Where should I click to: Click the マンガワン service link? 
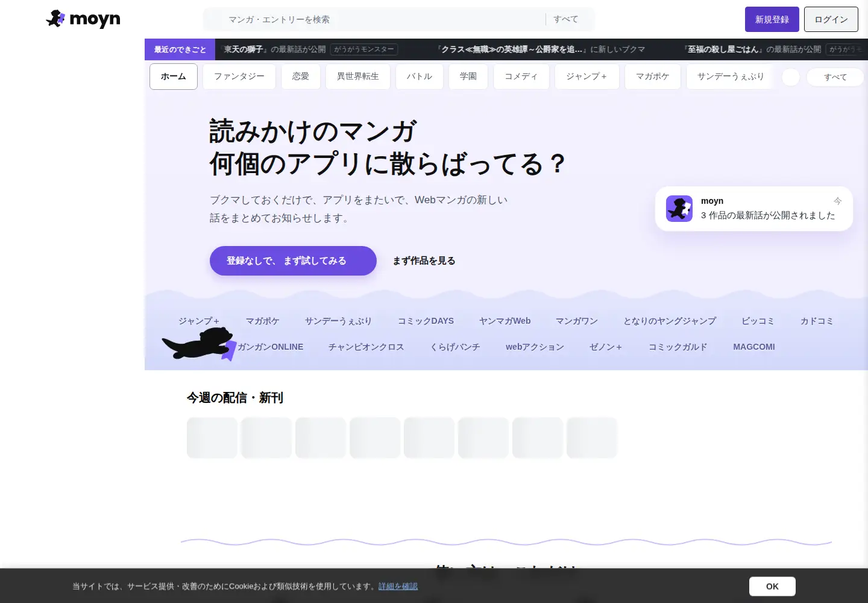point(577,321)
